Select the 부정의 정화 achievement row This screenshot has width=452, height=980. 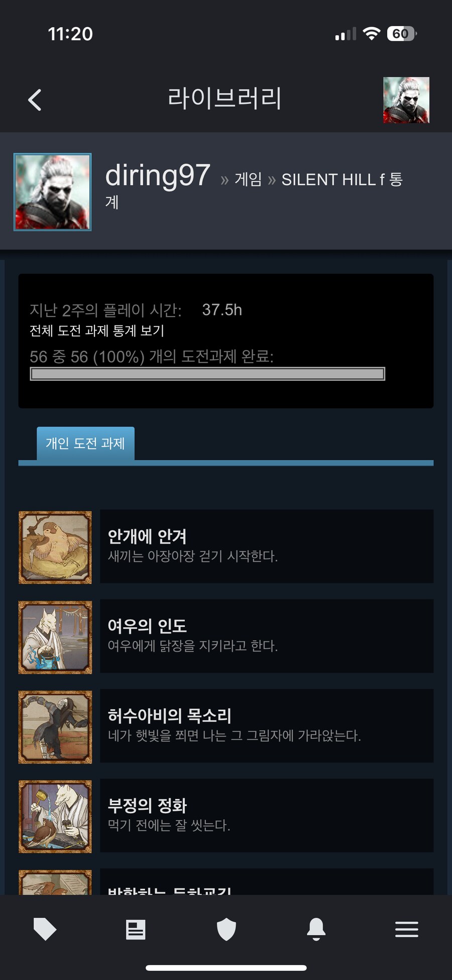pyautogui.click(x=267, y=815)
